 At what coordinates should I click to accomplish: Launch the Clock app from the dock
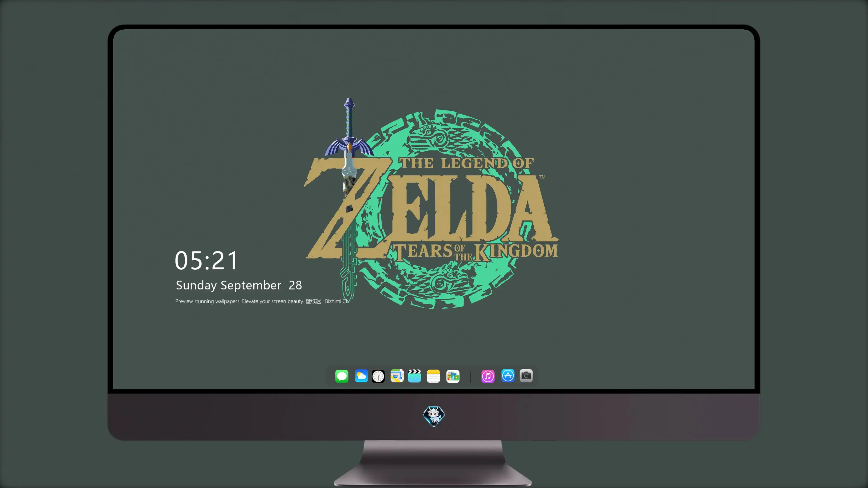pos(378,376)
